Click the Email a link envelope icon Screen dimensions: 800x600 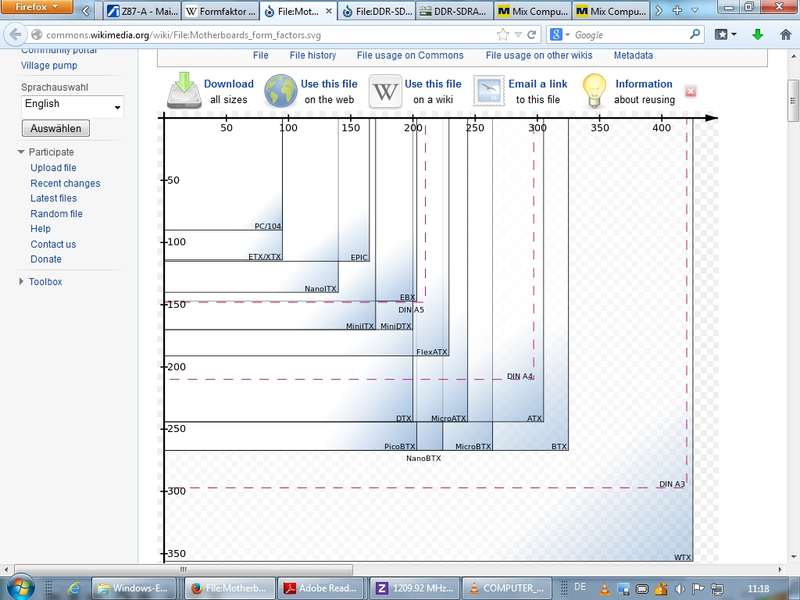489,91
